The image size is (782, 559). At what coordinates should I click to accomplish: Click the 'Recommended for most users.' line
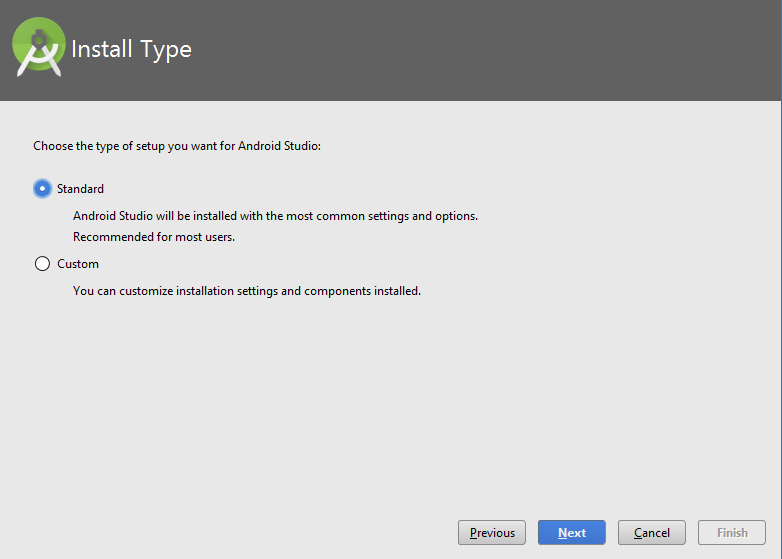tap(154, 237)
